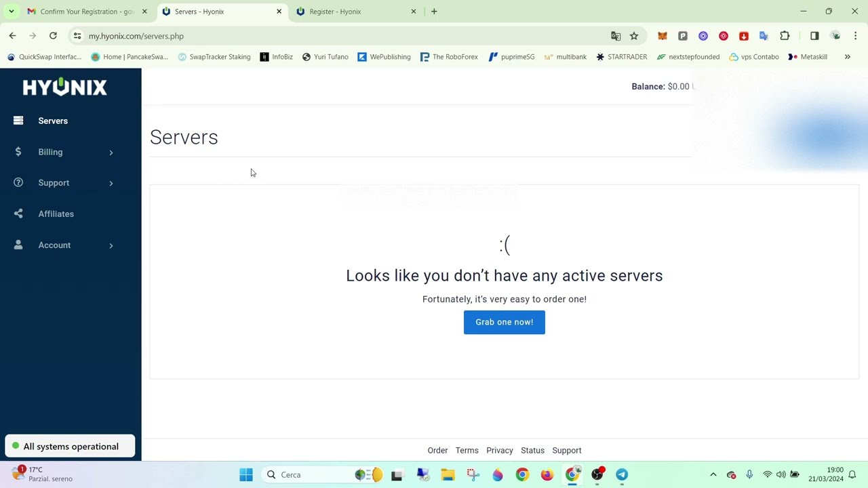Show more bookmarks with double chevron

pyautogui.click(x=848, y=57)
